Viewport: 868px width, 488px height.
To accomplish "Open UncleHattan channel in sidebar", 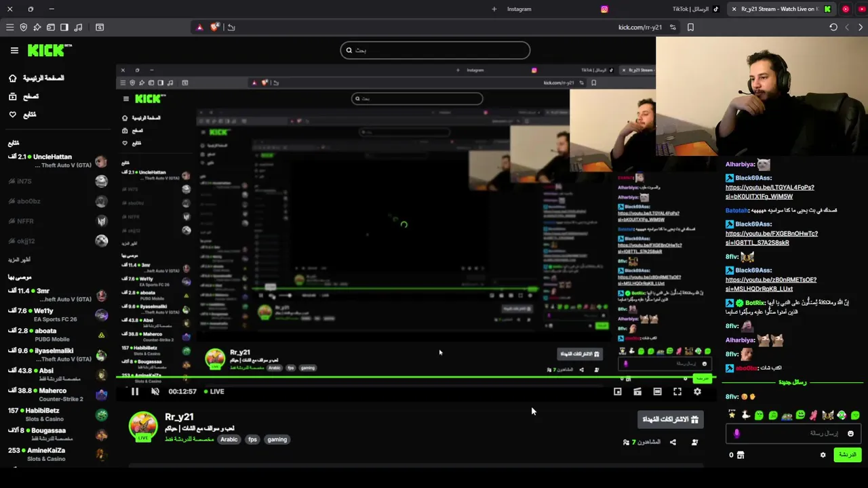I will [x=57, y=161].
